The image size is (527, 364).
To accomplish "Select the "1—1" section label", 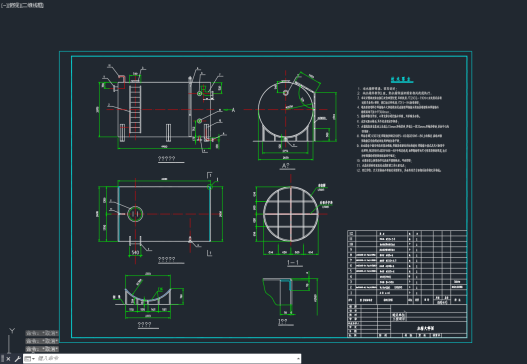I will click(x=293, y=263).
